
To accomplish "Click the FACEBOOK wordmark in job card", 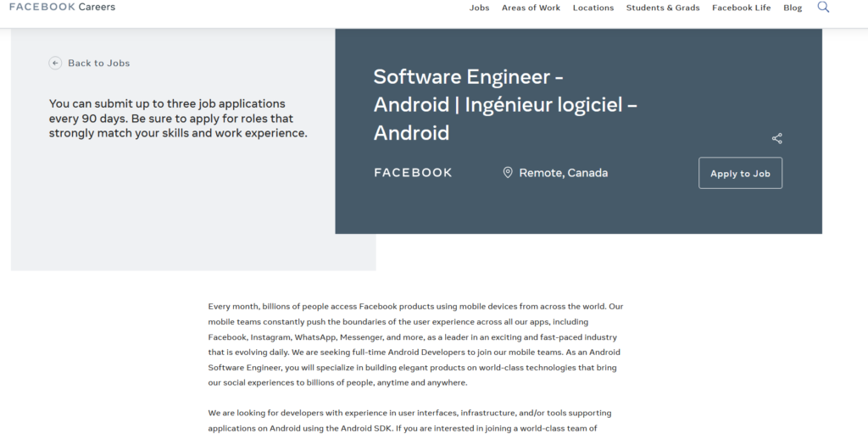I will 413,173.
